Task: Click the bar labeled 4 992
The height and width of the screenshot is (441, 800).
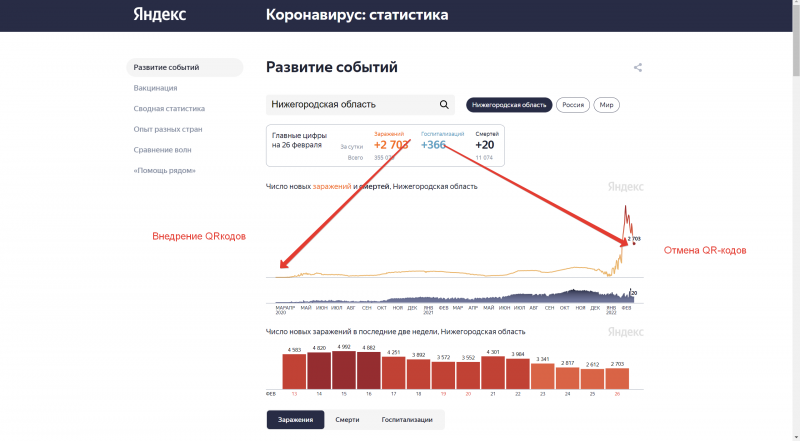Action: 344,370
